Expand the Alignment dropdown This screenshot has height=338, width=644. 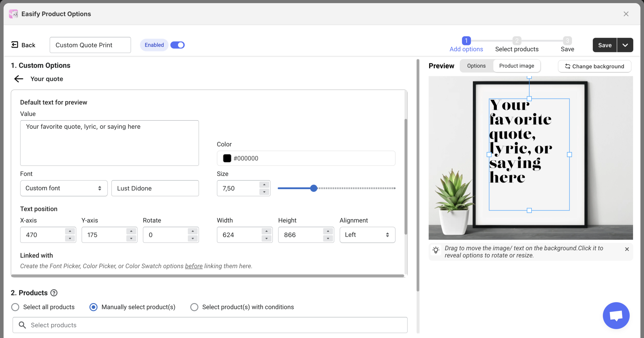point(367,235)
